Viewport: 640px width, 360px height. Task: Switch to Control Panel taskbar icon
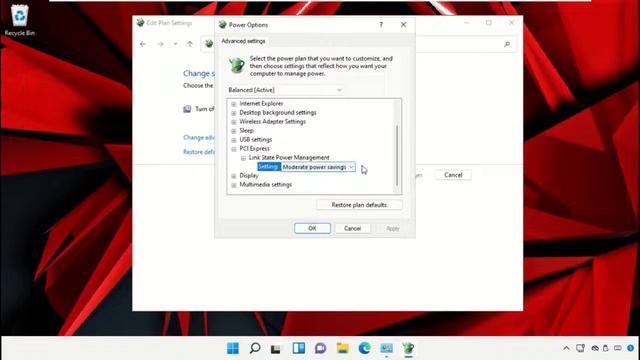click(x=386, y=348)
